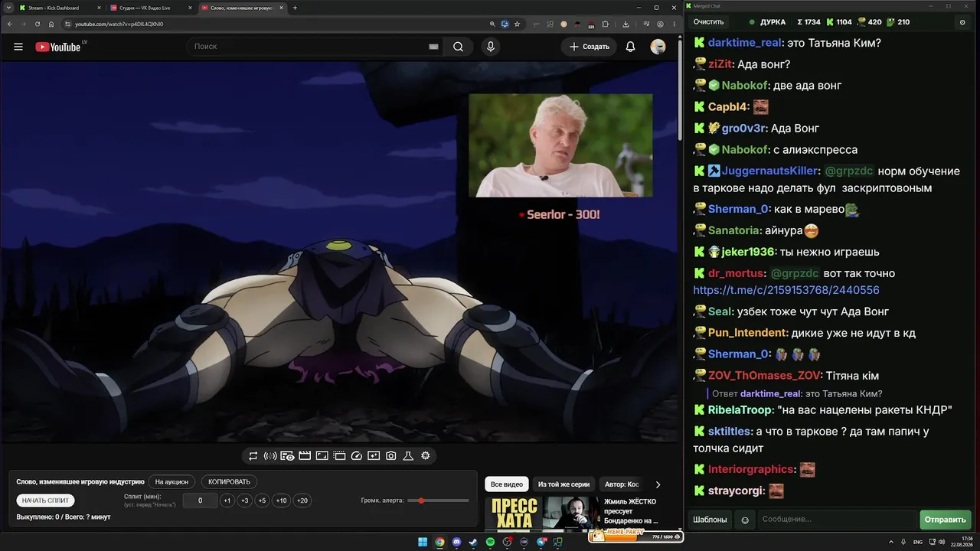Select the 'Все видео' filter chip
Viewport: 980px width, 551px height.
point(507,484)
